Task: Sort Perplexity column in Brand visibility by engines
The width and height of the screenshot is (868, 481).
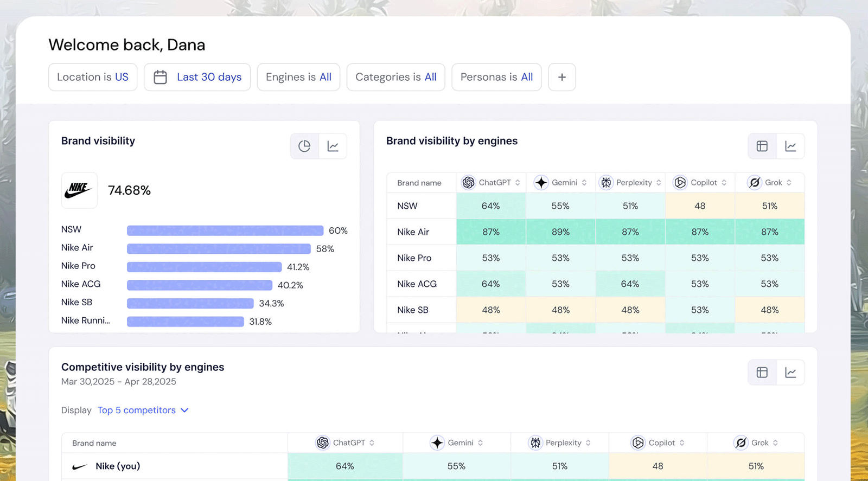Action: point(659,183)
